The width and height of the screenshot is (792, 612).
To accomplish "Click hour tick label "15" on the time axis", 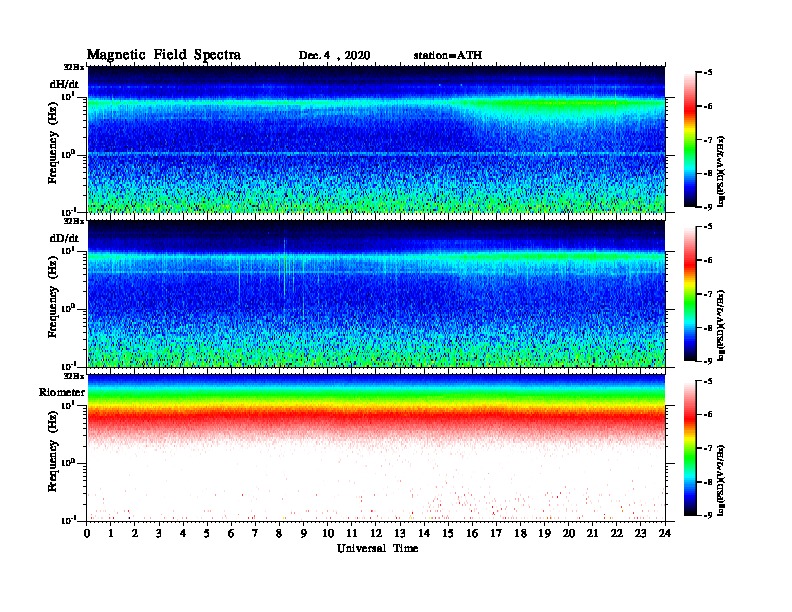I will [x=448, y=533].
